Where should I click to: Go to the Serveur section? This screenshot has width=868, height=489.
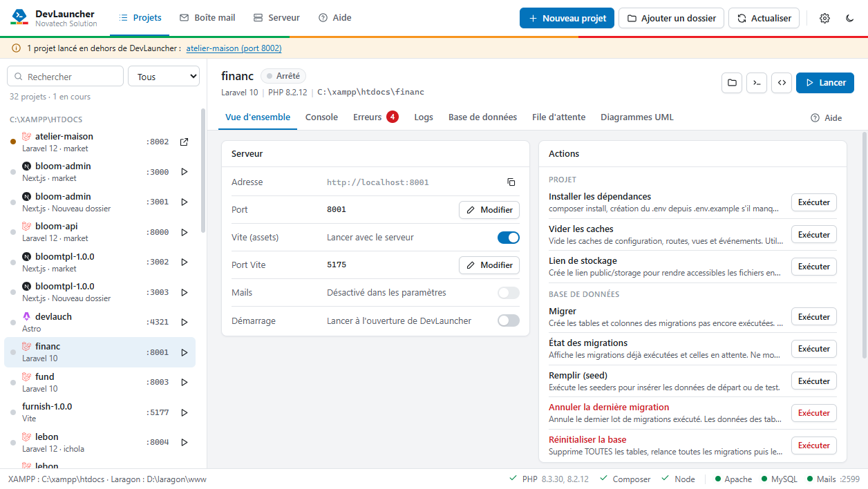276,18
